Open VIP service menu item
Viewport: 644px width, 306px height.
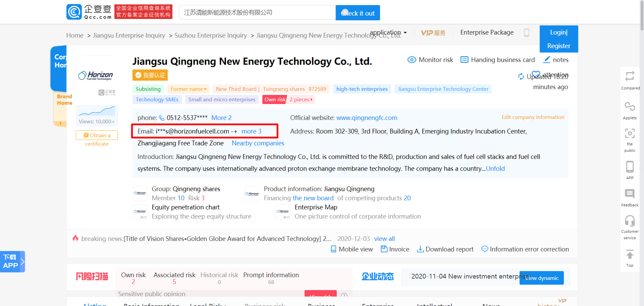[433, 33]
